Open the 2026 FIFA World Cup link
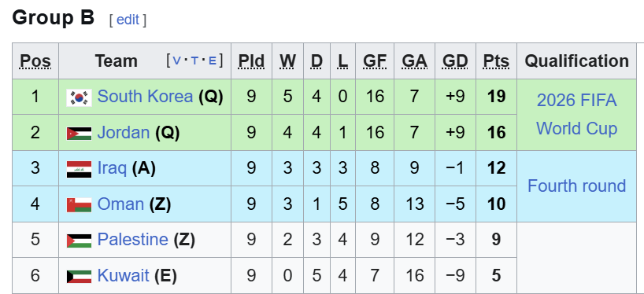Image resolution: width=644 pixels, height=294 pixels. [576, 115]
